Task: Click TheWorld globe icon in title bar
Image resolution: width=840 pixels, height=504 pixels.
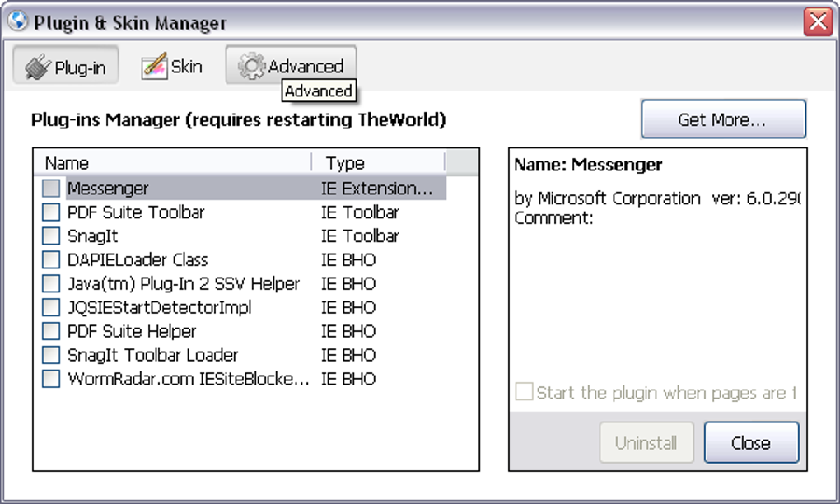Action: (x=17, y=21)
